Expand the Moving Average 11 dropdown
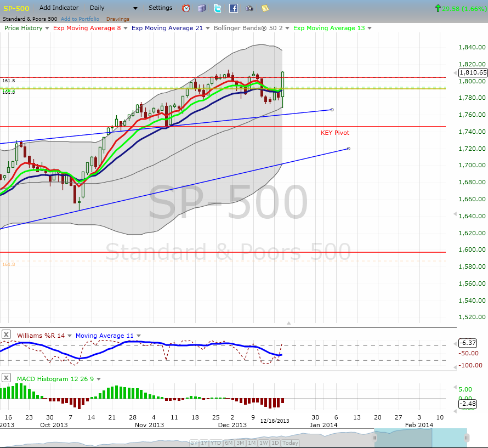 click(139, 336)
